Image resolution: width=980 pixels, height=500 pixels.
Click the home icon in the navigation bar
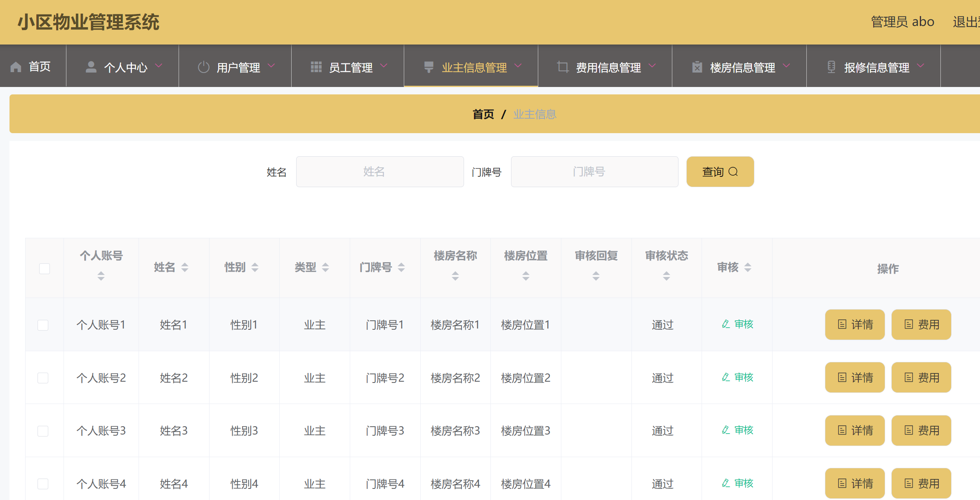pyautogui.click(x=16, y=67)
